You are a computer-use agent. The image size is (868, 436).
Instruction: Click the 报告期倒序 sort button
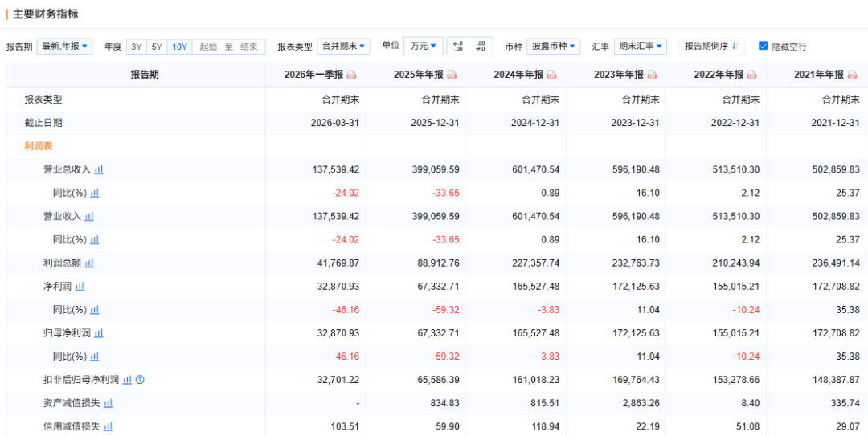click(x=712, y=47)
